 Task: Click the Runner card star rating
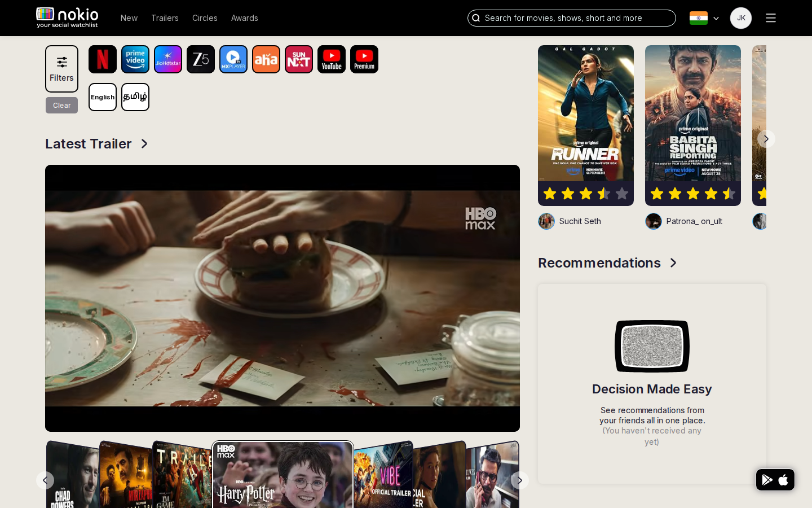586,194
